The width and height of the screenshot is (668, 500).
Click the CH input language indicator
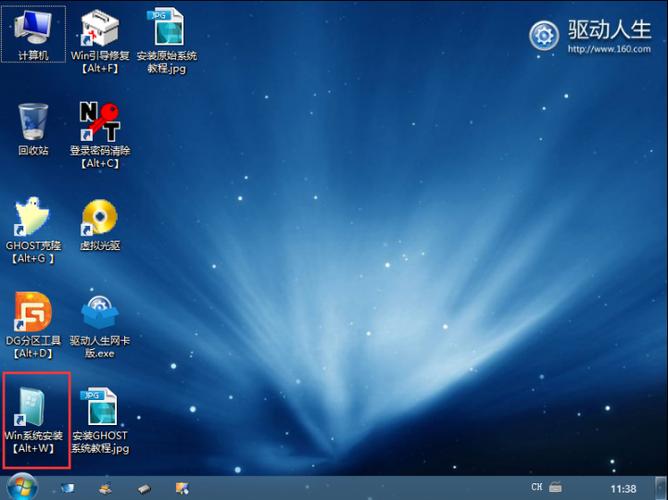click(x=537, y=487)
